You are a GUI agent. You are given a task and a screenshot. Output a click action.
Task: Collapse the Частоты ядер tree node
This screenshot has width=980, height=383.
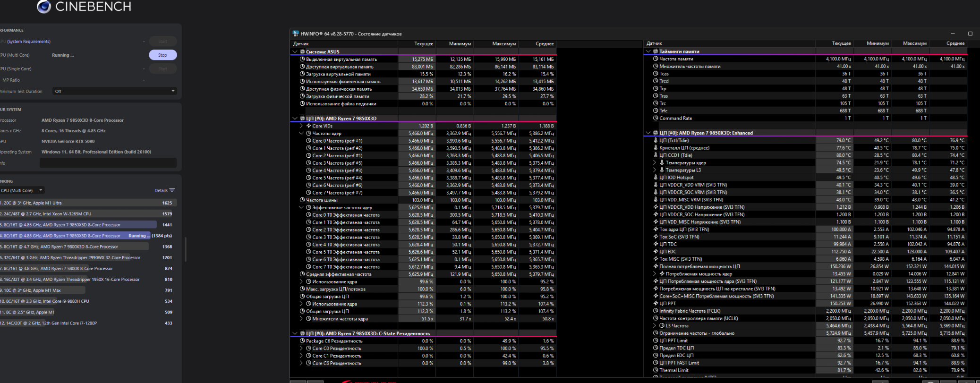301,133
